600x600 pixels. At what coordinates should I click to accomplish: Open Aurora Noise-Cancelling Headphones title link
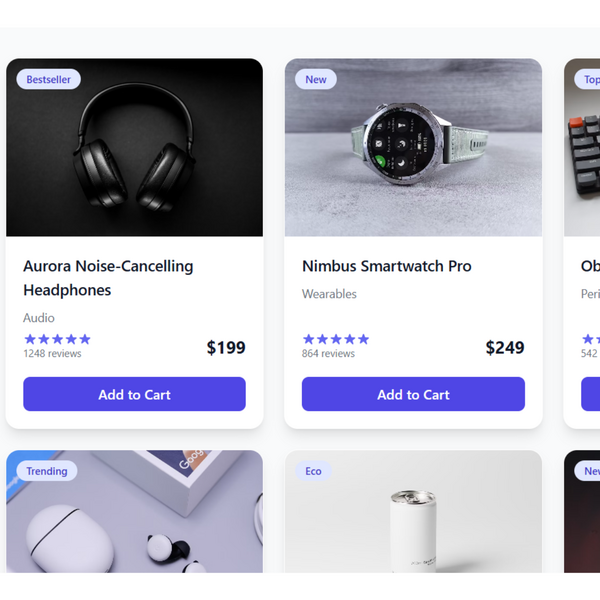tap(108, 278)
